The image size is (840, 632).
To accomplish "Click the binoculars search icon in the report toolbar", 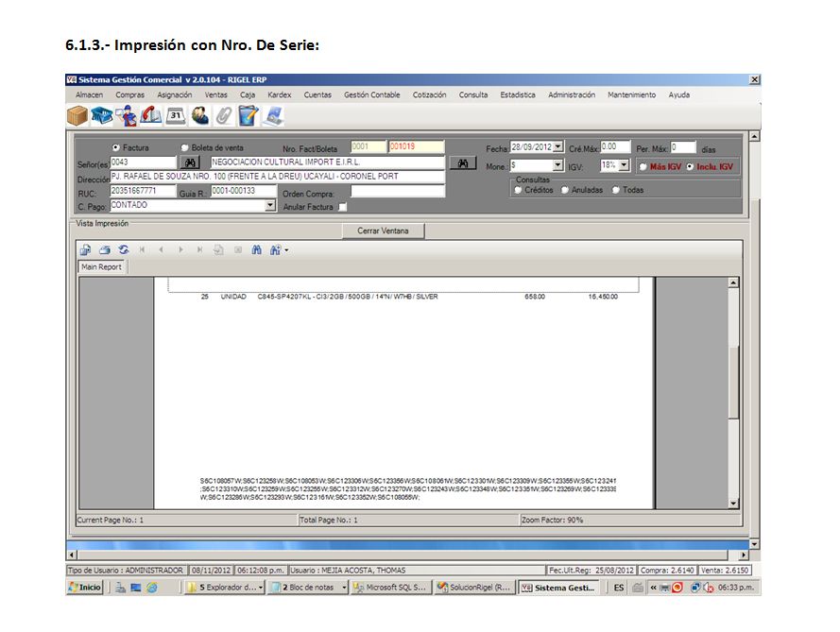I will point(255,249).
